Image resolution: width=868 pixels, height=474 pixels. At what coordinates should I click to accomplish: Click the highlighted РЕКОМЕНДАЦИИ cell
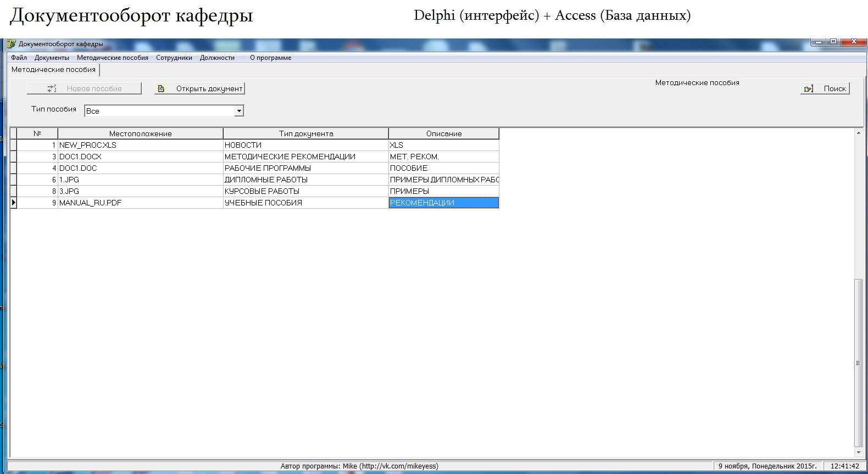point(444,203)
